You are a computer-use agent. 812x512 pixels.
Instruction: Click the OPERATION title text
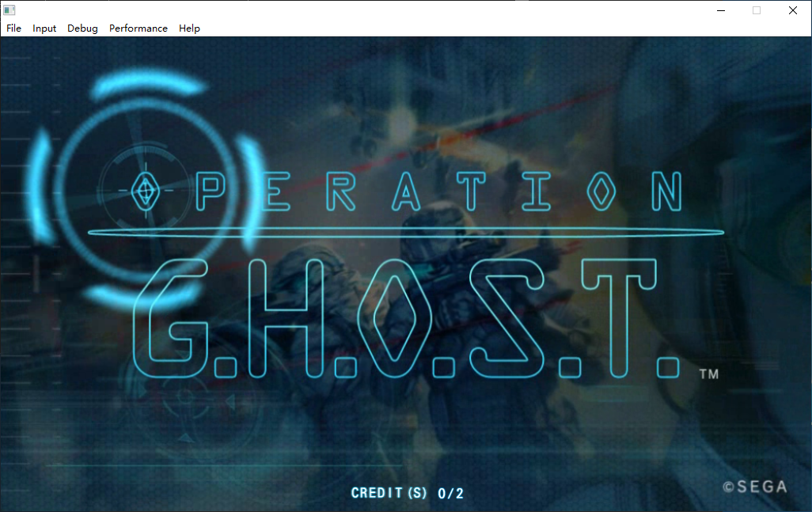coord(407,192)
